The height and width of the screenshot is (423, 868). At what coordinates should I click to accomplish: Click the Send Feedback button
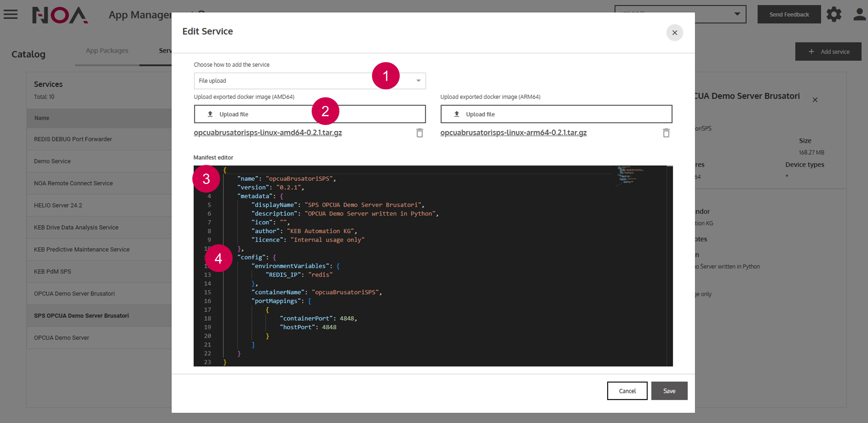789,14
